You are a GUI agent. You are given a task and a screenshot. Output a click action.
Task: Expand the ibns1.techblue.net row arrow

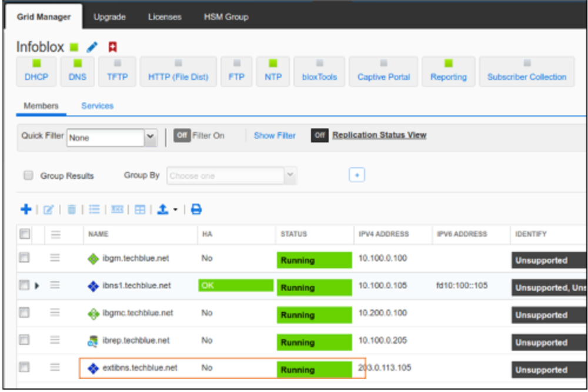36,285
